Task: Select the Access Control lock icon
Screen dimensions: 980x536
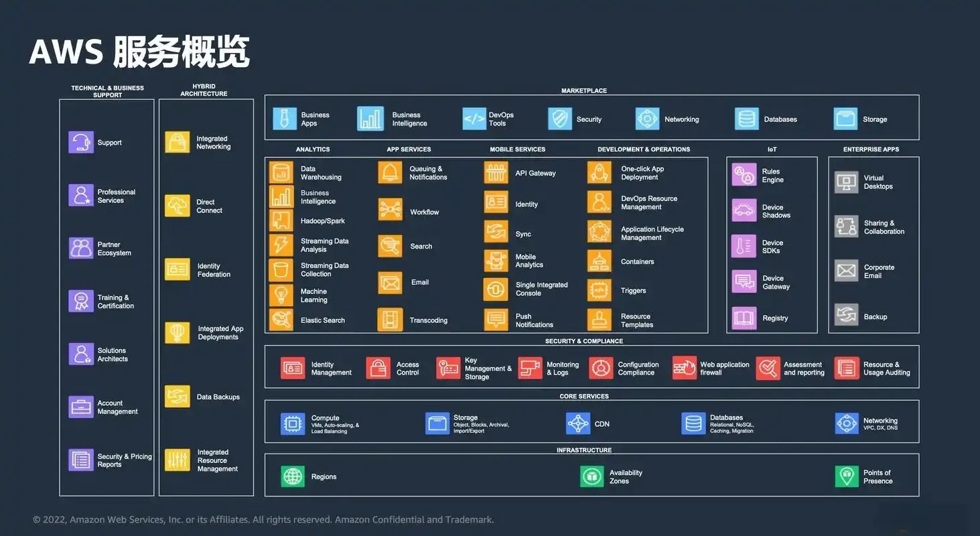Action: (x=378, y=368)
